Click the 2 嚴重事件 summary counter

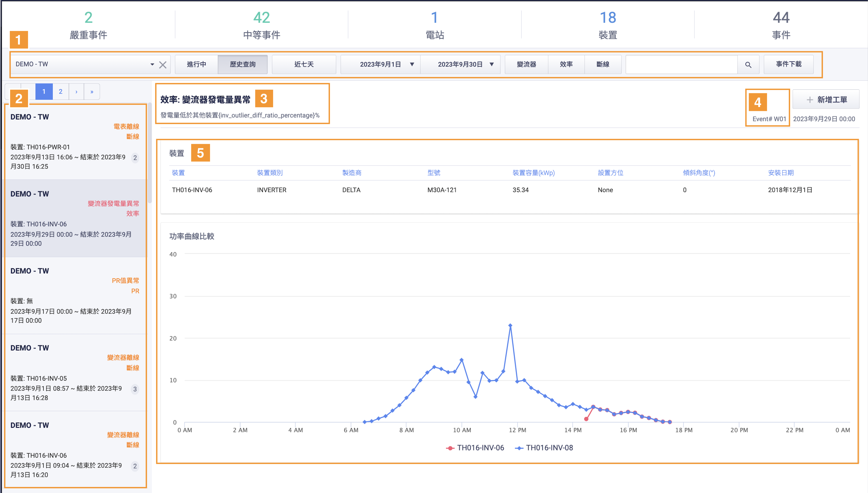point(88,25)
